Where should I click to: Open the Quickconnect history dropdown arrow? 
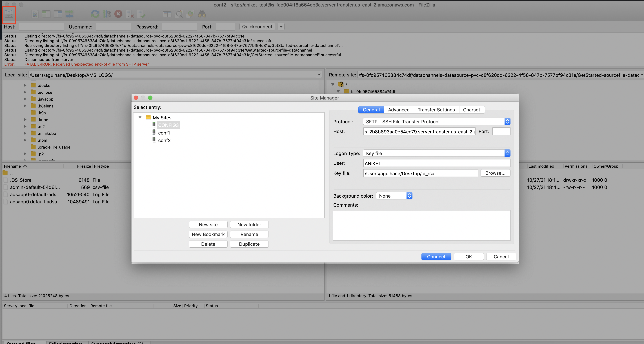point(281,27)
